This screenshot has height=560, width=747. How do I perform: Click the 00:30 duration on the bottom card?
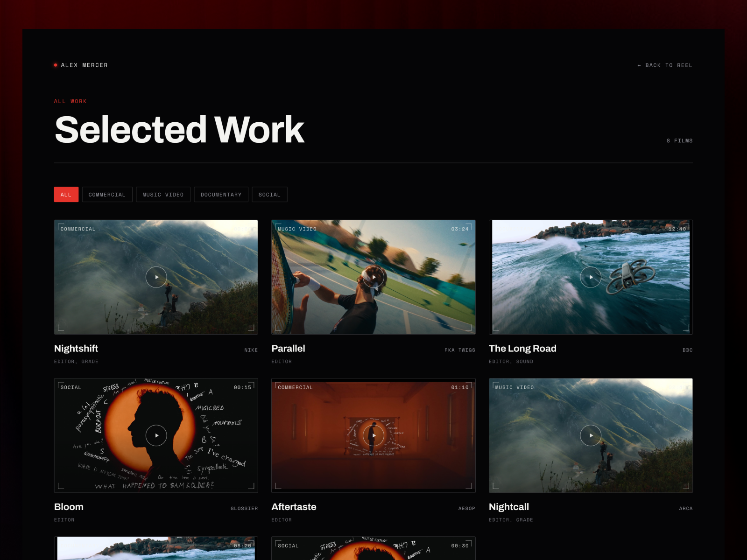460,546
